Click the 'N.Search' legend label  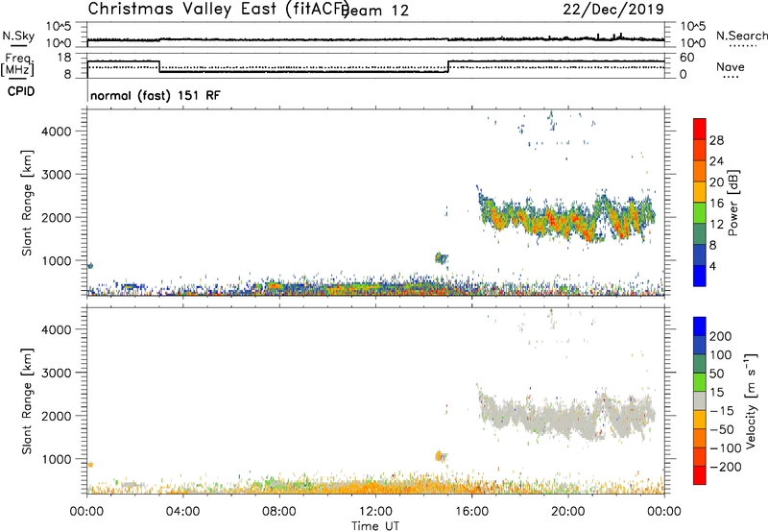coord(741,36)
